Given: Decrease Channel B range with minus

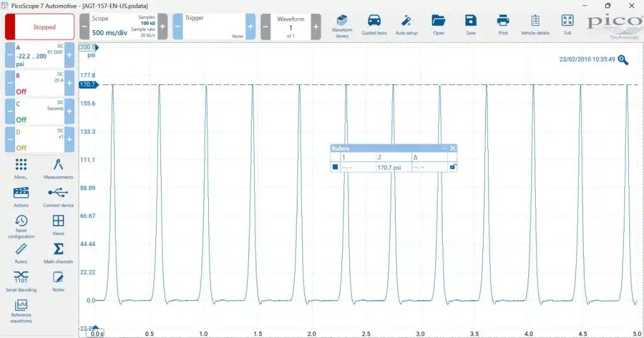Looking at the screenshot, I should 10,83.
